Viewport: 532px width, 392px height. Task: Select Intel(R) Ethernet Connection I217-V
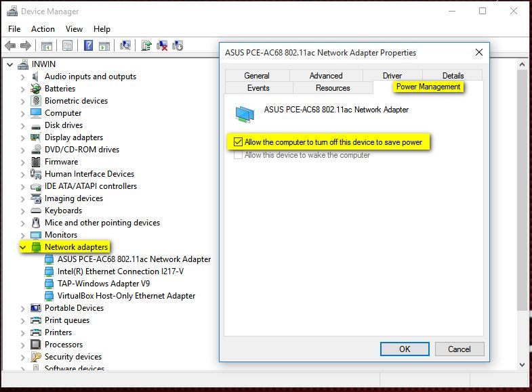coord(121,271)
